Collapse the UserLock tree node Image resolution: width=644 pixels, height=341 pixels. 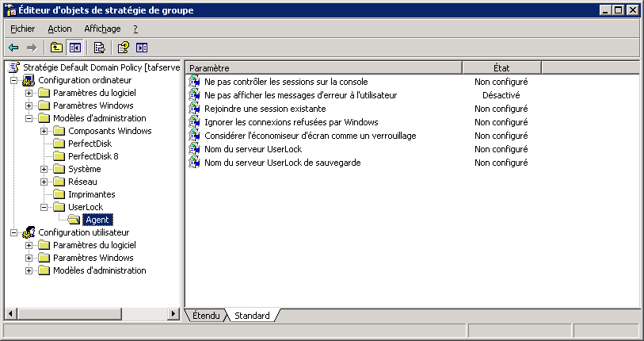pyautogui.click(x=44, y=207)
